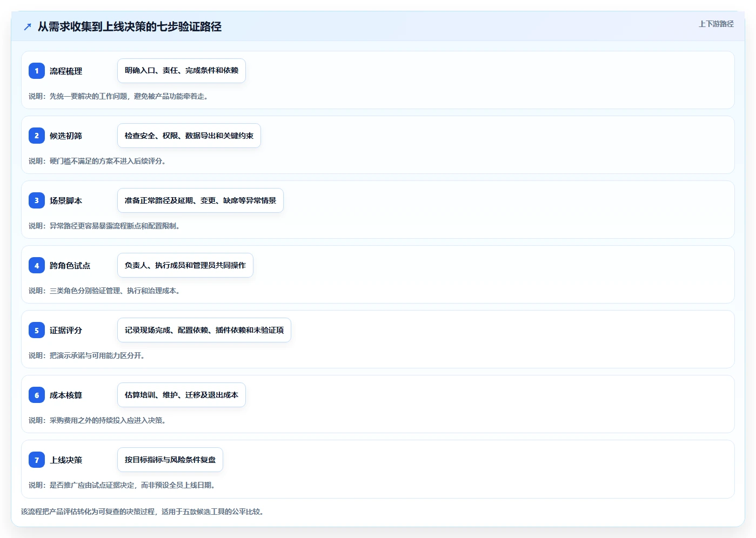Click the step title 证据评分
Screen dimensions: 756x538
[66, 331]
